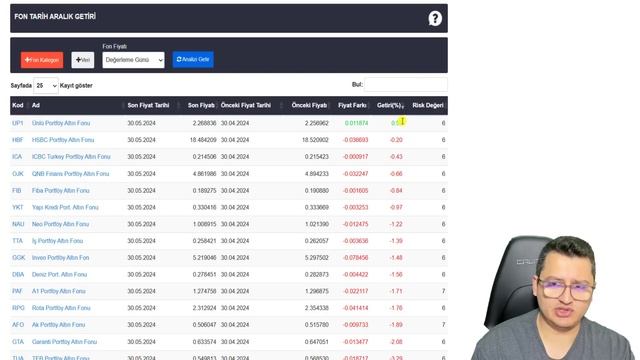The width and height of the screenshot is (640, 360).
Task: Sort by the Kod column header
Action: [x=18, y=105]
